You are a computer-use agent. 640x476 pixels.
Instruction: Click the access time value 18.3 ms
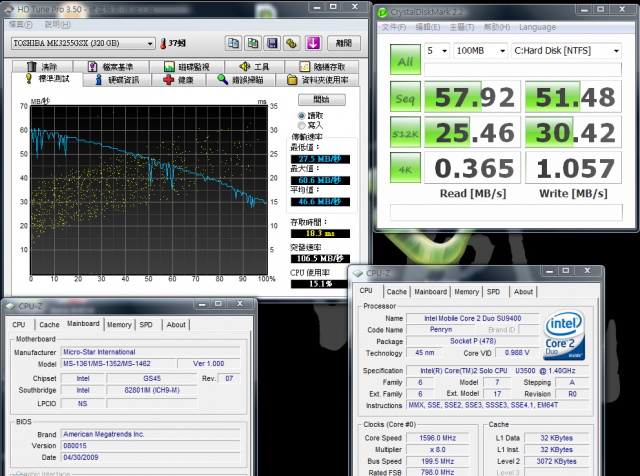coord(320,234)
